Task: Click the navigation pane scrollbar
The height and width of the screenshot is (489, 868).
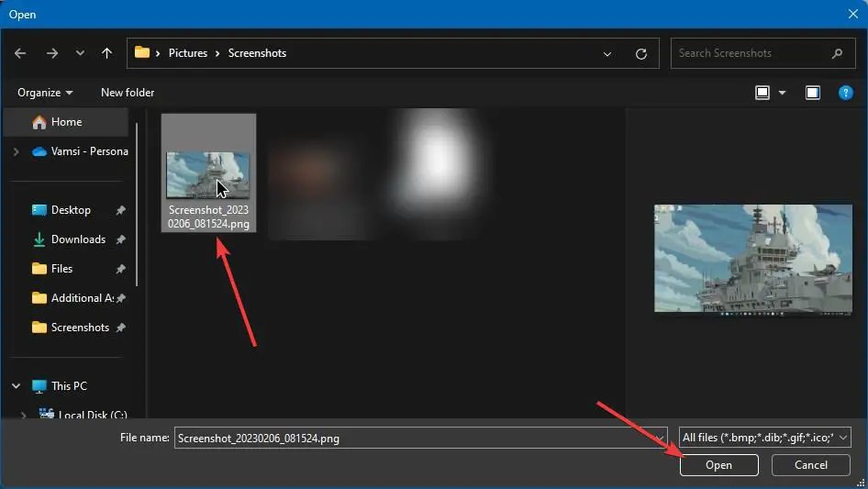Action: click(137, 205)
